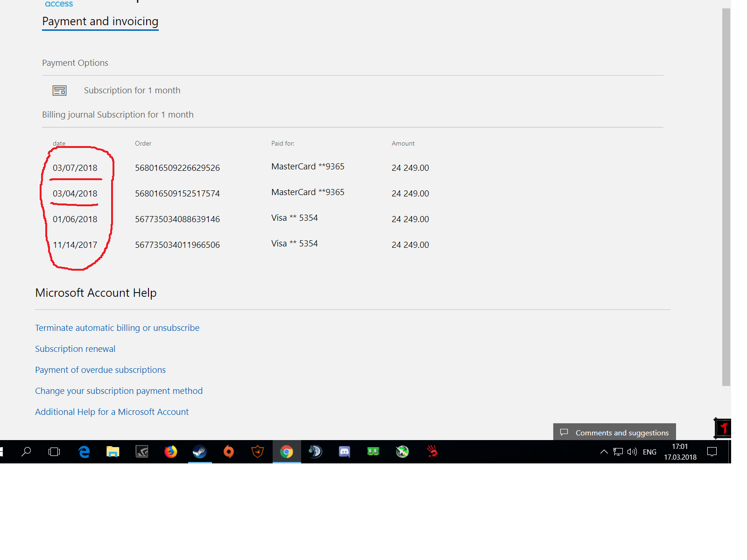Click Visa ** 5354 in the 01/06/2018 row
Screen dimensions: 747x560
click(295, 218)
